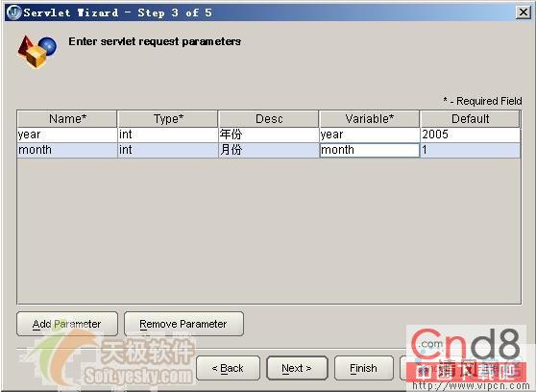This screenshot has height=392, width=536.
Task: Click the Name* column header
Action: pyautogui.click(x=67, y=119)
